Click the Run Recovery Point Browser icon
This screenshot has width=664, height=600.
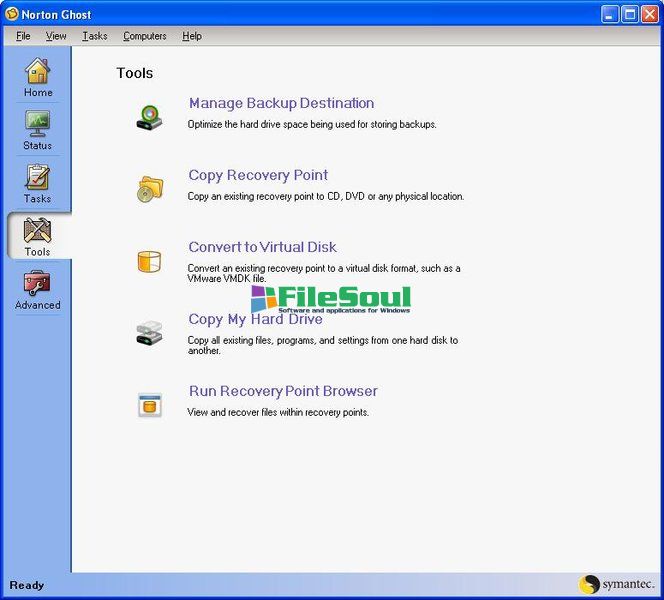point(149,405)
